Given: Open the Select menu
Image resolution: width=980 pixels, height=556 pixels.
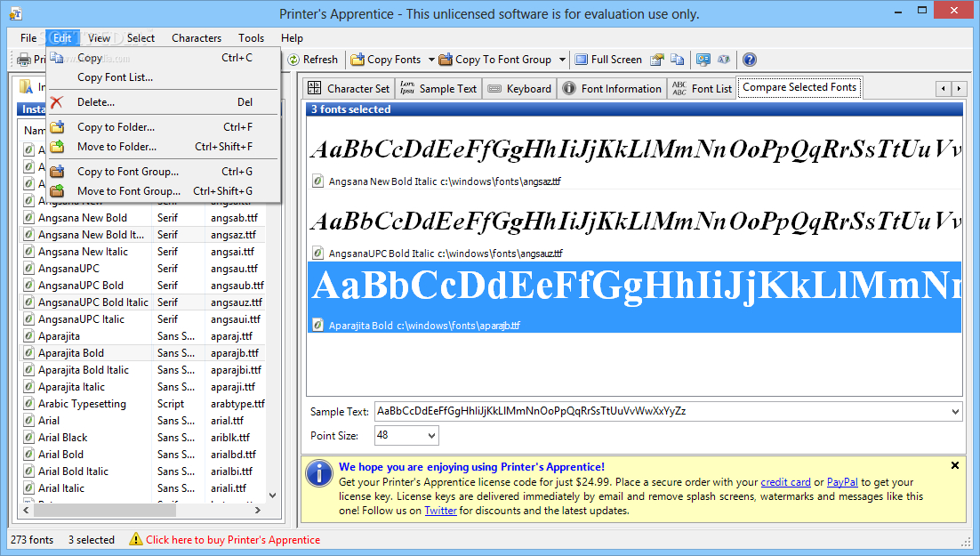Looking at the screenshot, I should 141,38.
